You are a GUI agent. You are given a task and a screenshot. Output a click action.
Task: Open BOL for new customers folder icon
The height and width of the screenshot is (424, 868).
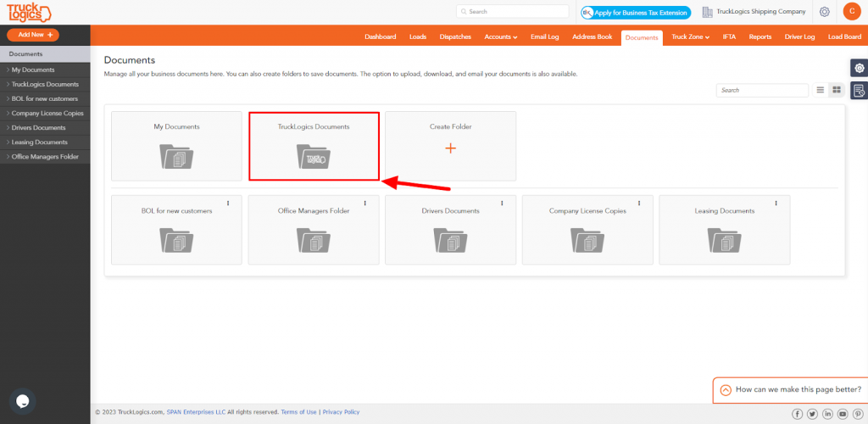176,240
